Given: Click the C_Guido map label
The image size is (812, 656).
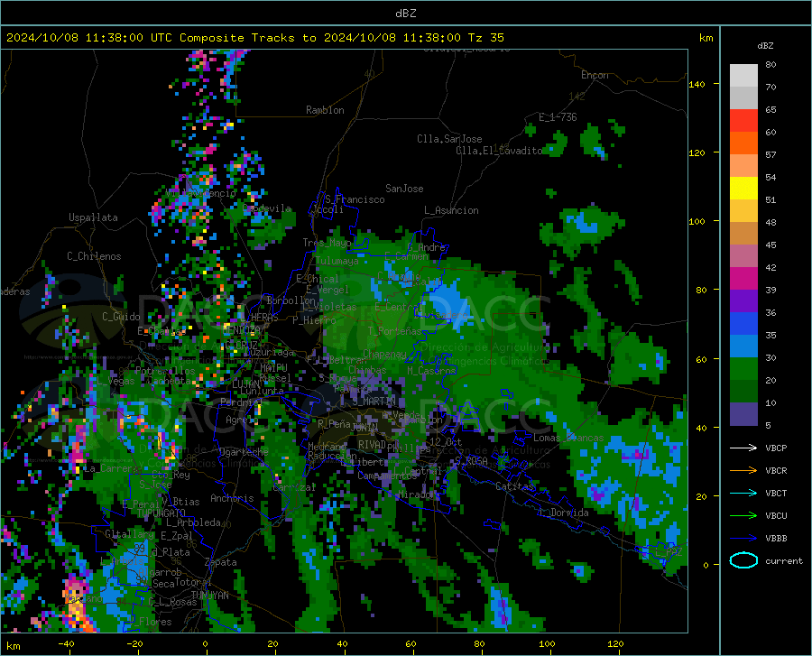Looking at the screenshot, I should click(121, 317).
